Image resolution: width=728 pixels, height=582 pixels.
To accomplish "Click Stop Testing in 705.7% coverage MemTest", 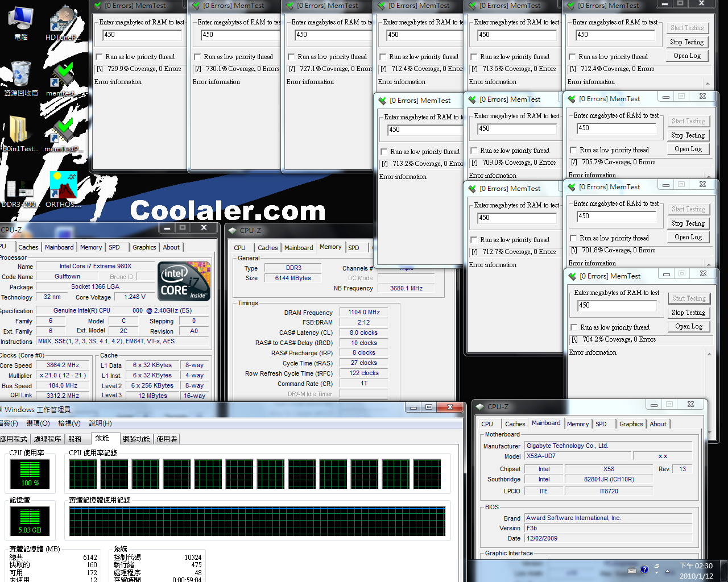I will coord(688,135).
